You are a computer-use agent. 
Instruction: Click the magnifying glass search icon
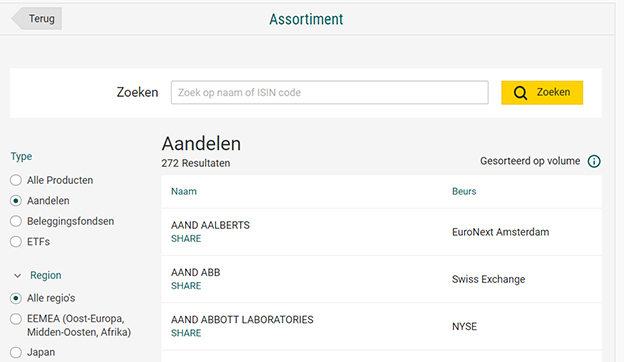[x=520, y=93]
